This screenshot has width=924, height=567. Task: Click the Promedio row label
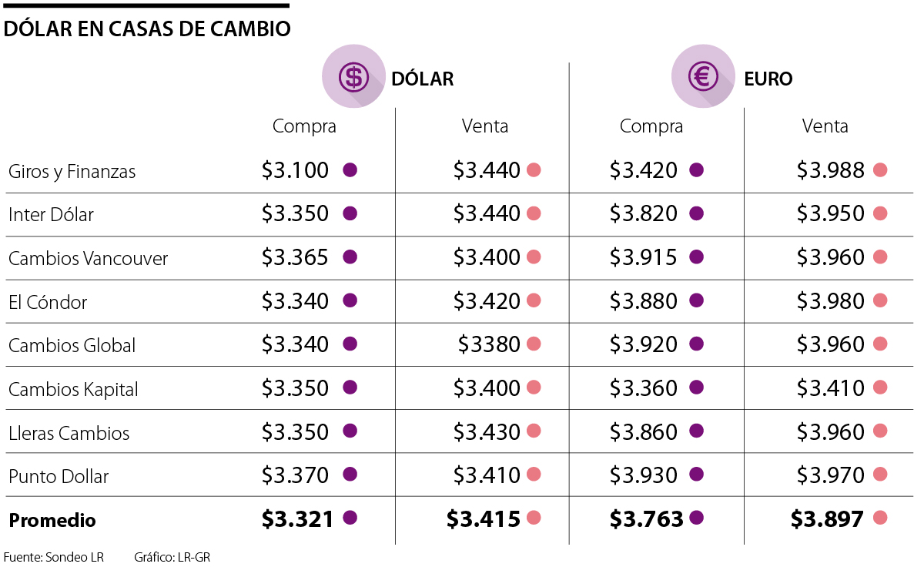coord(52,520)
